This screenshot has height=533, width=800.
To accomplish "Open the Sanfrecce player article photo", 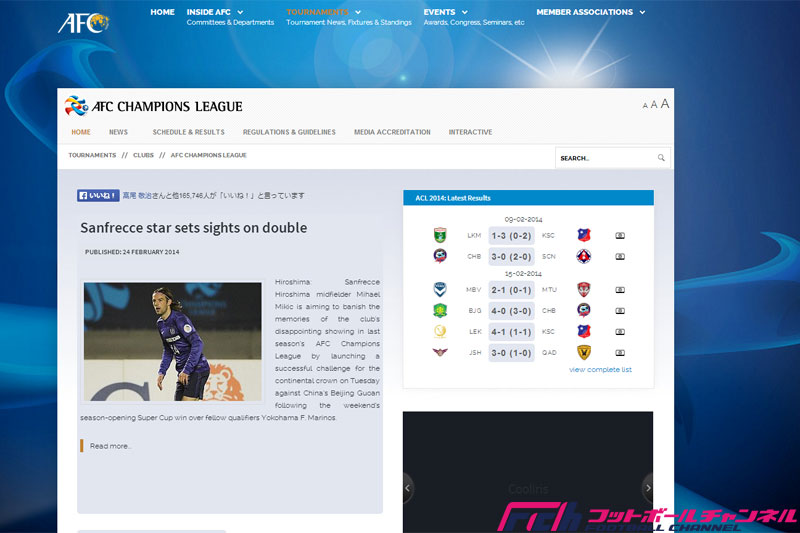I will pyautogui.click(x=172, y=341).
